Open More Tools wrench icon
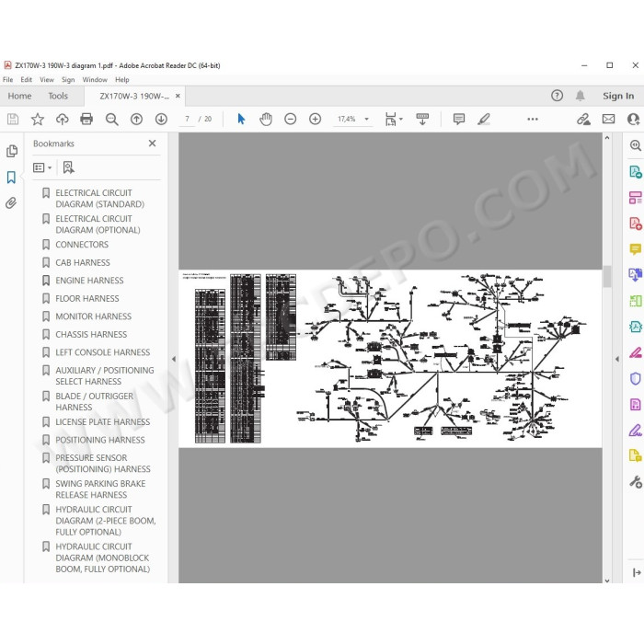The width and height of the screenshot is (644, 644). pos(636,482)
